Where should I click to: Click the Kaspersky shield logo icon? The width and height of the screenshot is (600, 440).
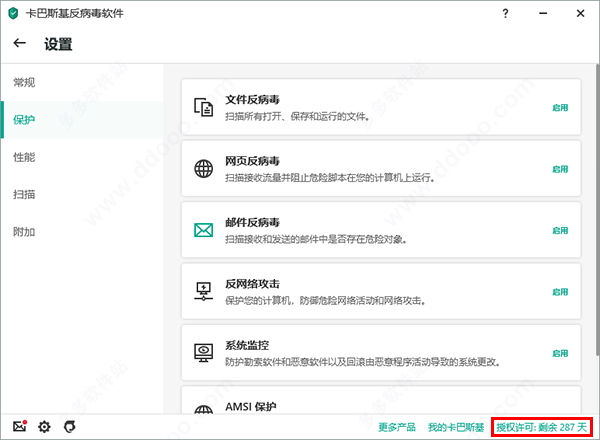pos(13,13)
